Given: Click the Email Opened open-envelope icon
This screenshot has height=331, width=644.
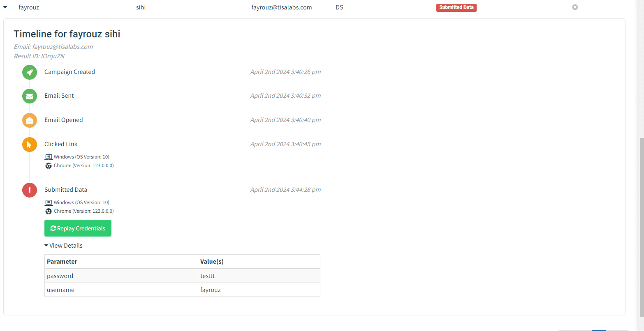Looking at the screenshot, I should coord(29,120).
